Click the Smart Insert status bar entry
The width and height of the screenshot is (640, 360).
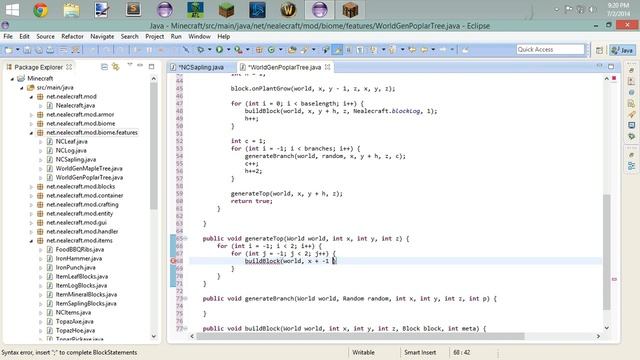pos(420,353)
